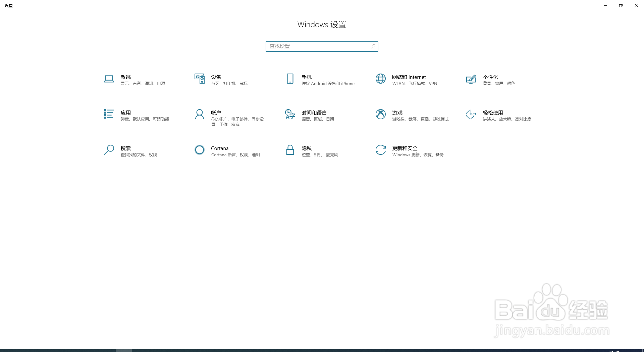Open the 轻松使用 ease of access icon
This screenshot has width=644, height=352.
pyautogui.click(x=471, y=114)
